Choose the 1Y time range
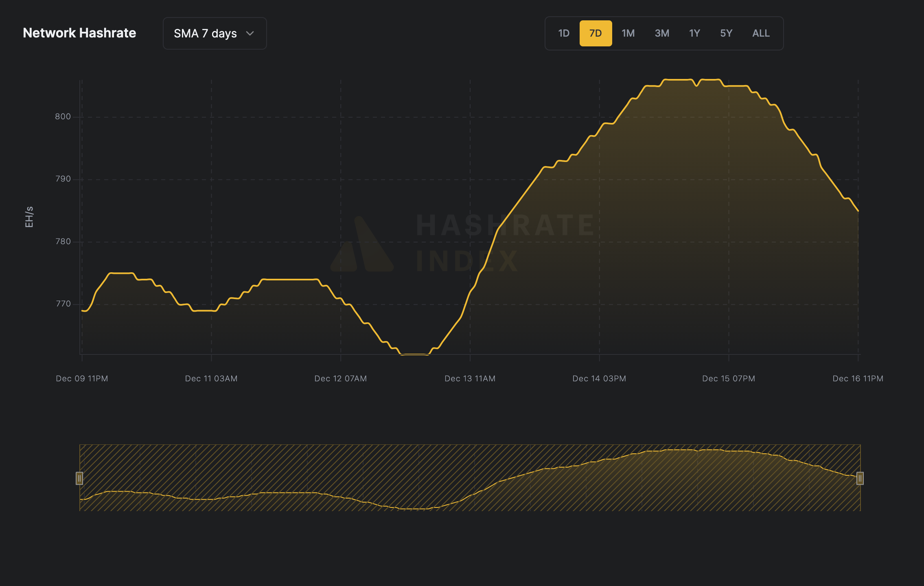 694,33
